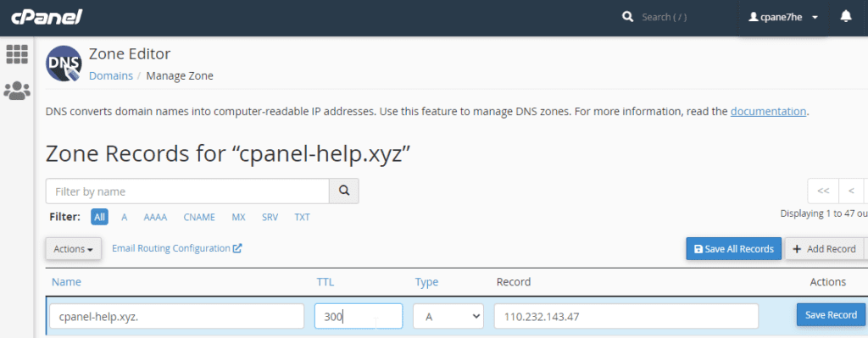Click the filter search magnifier button
Screen dimensions: 868x338
pyautogui.click(x=344, y=191)
